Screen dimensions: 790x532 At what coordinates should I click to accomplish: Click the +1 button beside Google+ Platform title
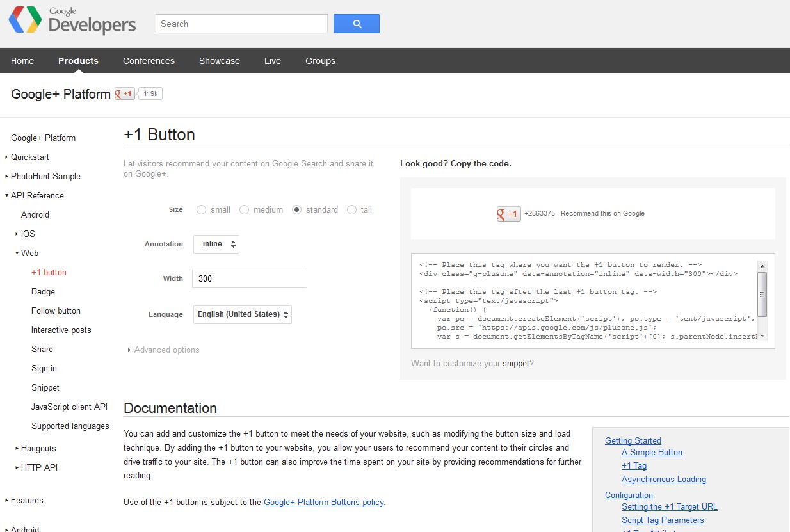pyautogui.click(x=125, y=94)
